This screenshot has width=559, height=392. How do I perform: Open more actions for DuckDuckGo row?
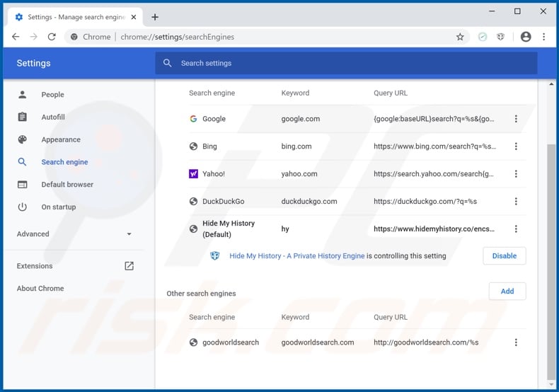pos(516,201)
